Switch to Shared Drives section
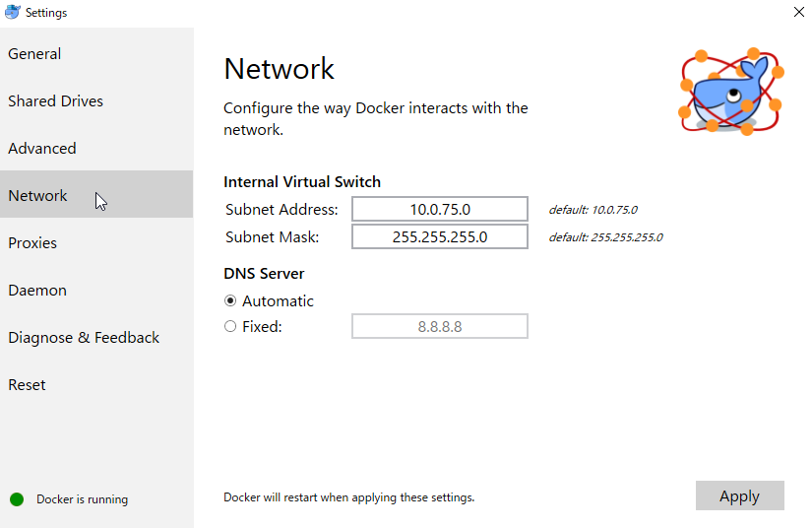Image resolution: width=812 pixels, height=528 pixels. click(x=55, y=101)
